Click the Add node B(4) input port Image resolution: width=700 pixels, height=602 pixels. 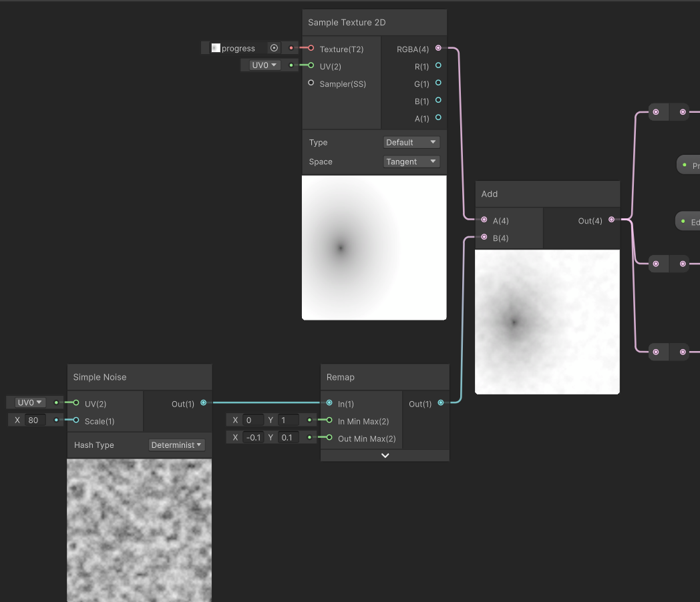point(484,237)
